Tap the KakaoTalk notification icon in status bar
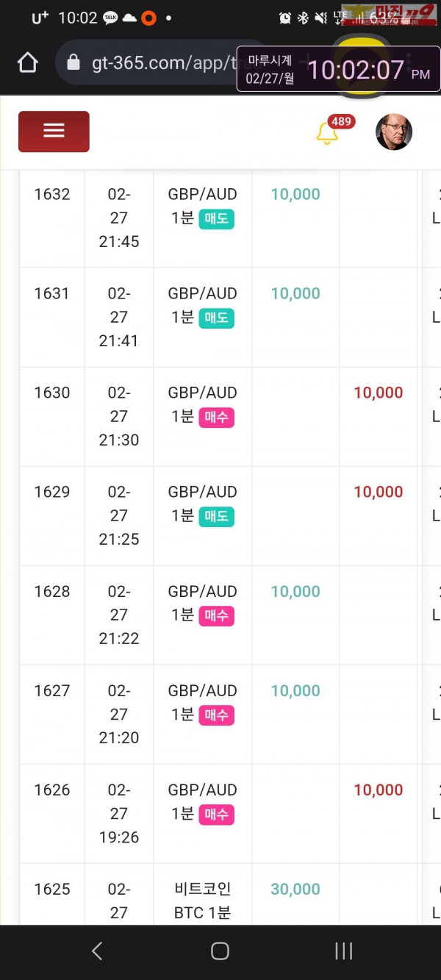The image size is (441, 980). pos(111,18)
